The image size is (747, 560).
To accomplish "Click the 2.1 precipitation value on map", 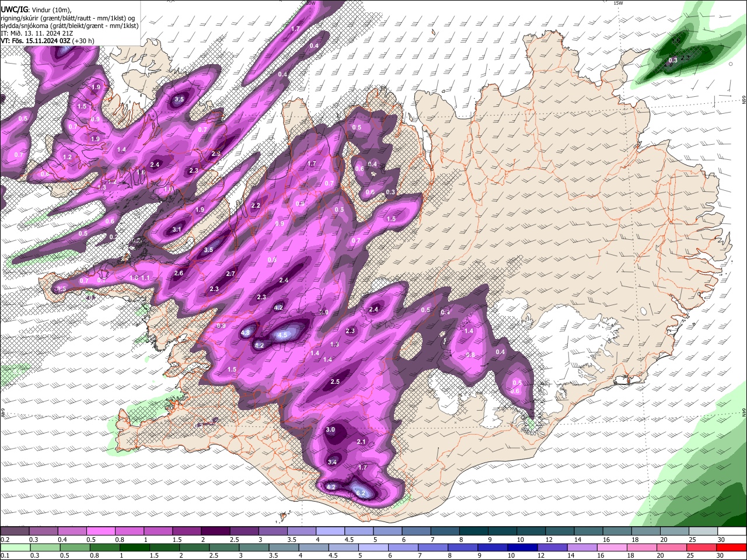I will click(361, 442).
